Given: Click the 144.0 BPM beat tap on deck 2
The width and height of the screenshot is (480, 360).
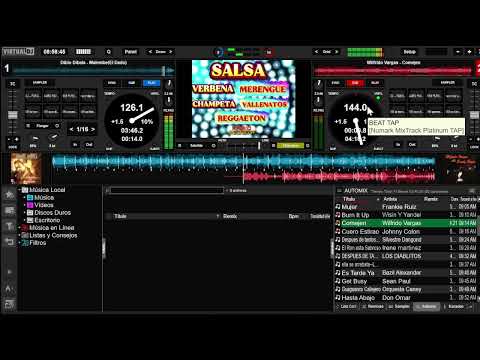Looking at the screenshot, I should [x=355, y=108].
